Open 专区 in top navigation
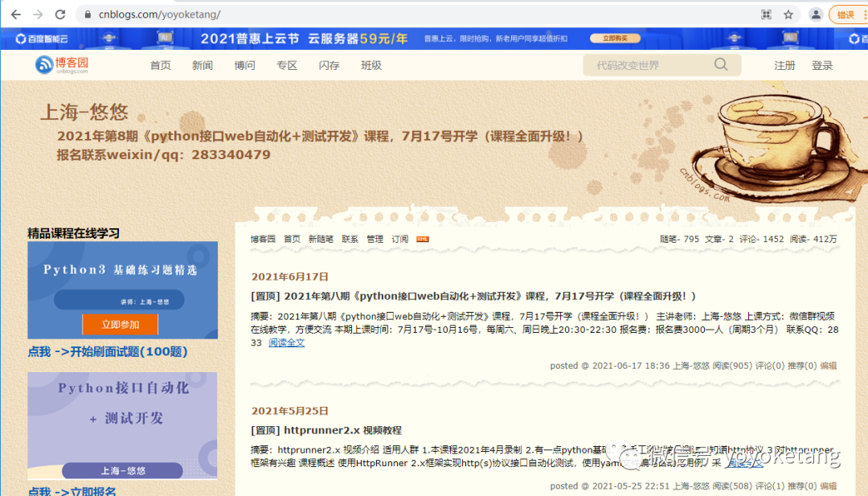Viewport: 868px width, 496px height. [x=287, y=65]
